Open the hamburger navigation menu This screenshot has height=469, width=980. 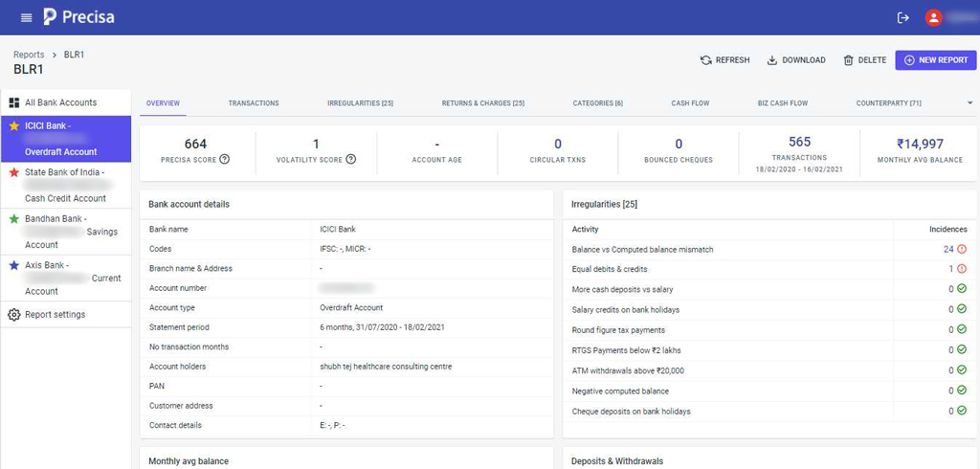click(x=26, y=17)
